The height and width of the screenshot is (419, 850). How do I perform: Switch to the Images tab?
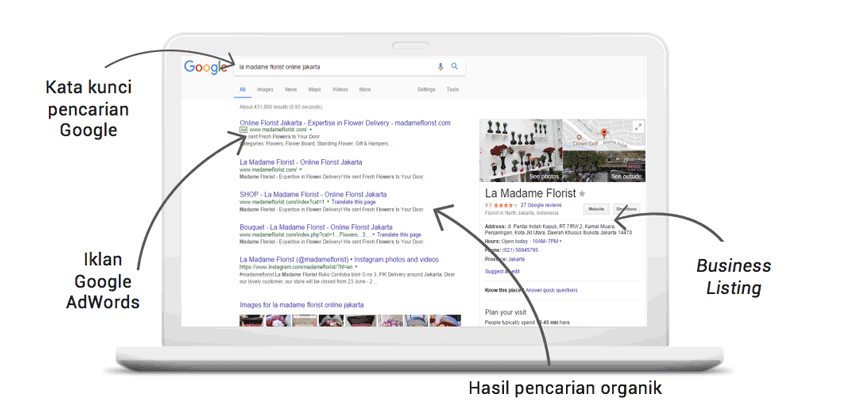click(x=265, y=90)
